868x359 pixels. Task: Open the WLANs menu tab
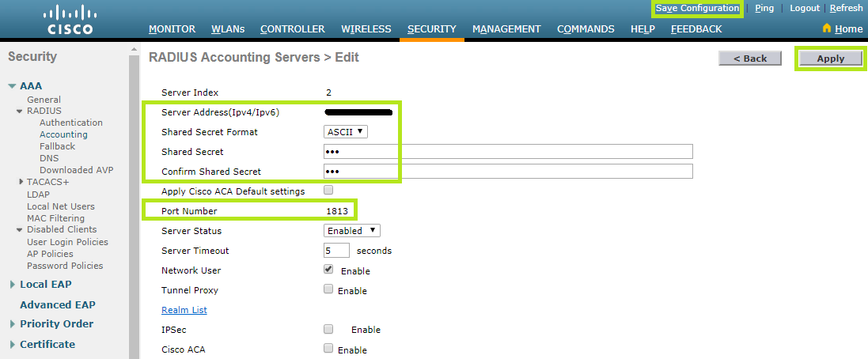228,29
